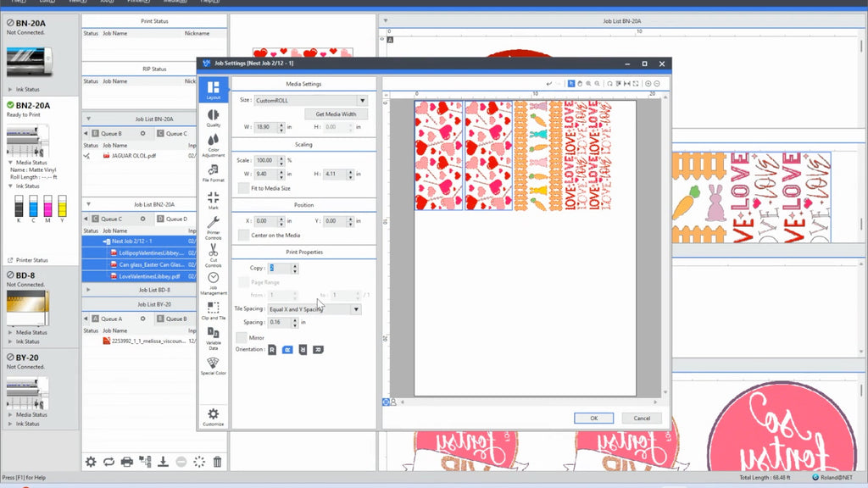Open the Special Color panel
868x488 pixels.
[x=214, y=365]
